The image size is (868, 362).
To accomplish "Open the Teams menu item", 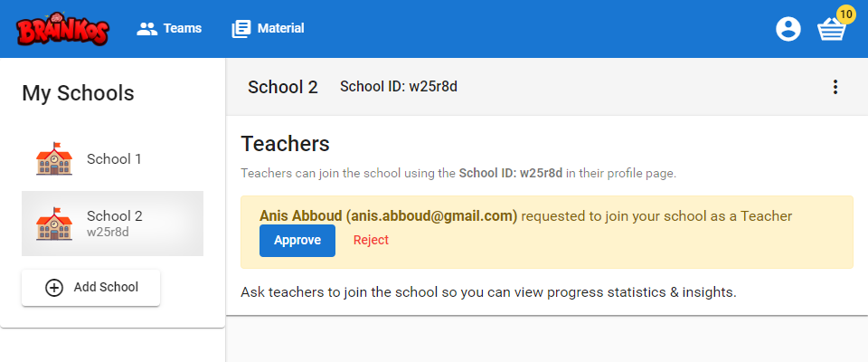I will pyautogui.click(x=169, y=28).
